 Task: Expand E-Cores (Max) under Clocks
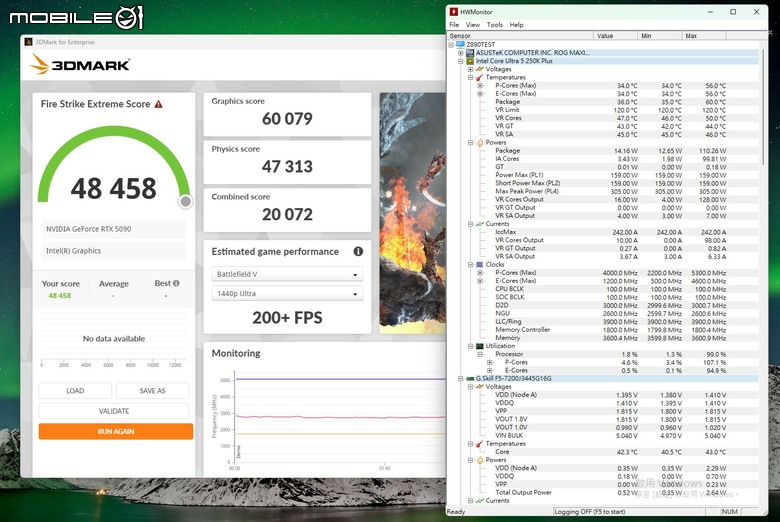(x=480, y=281)
